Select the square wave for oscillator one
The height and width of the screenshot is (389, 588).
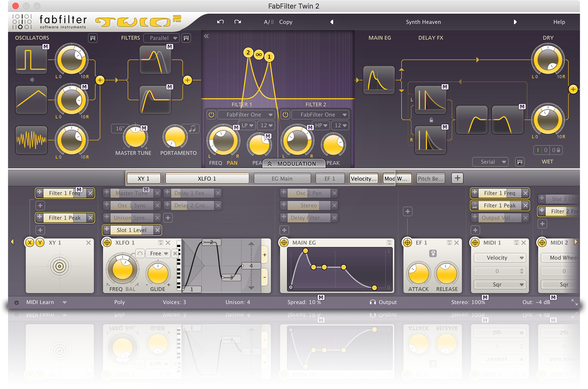point(31,60)
